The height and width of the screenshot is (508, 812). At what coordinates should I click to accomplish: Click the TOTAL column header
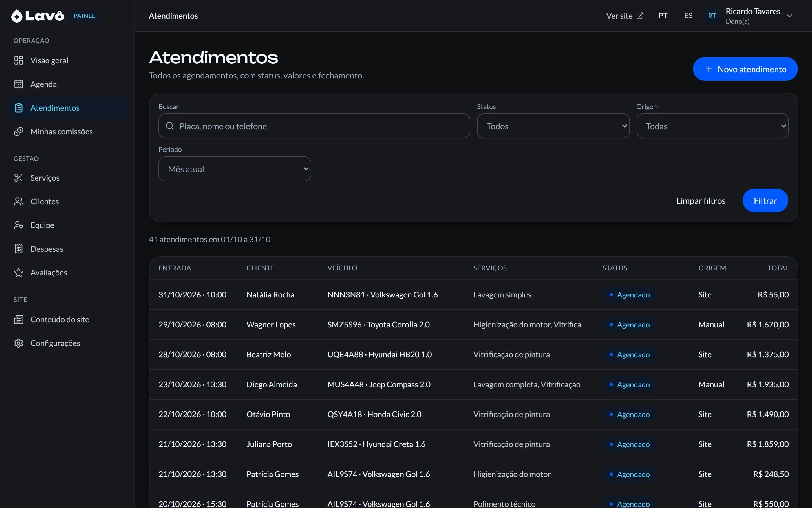point(778,268)
